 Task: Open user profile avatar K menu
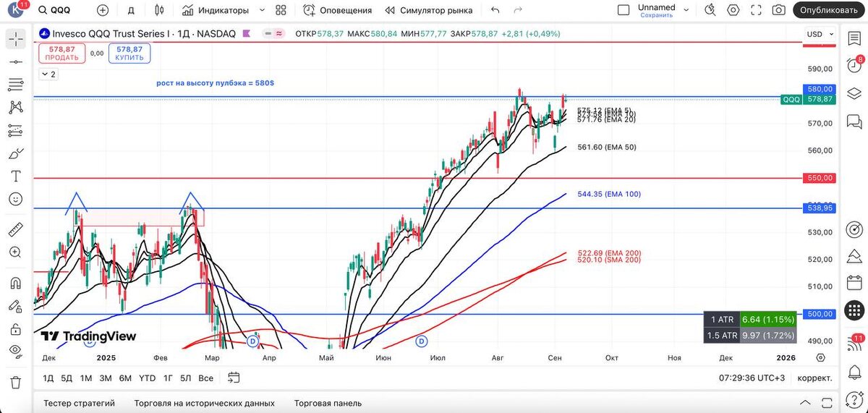(15, 10)
